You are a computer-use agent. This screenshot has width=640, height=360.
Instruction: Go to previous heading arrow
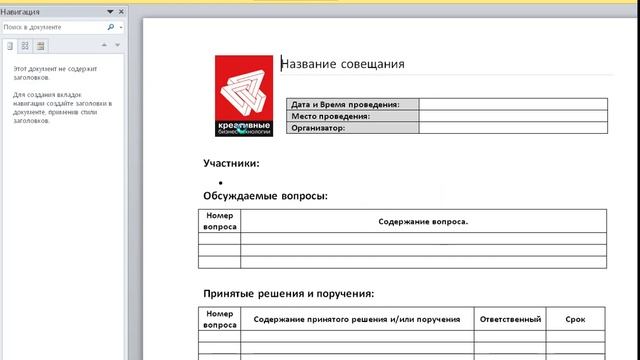(104, 45)
